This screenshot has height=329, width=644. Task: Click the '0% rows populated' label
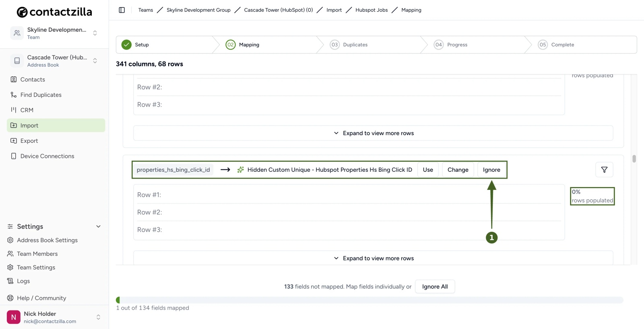click(592, 196)
